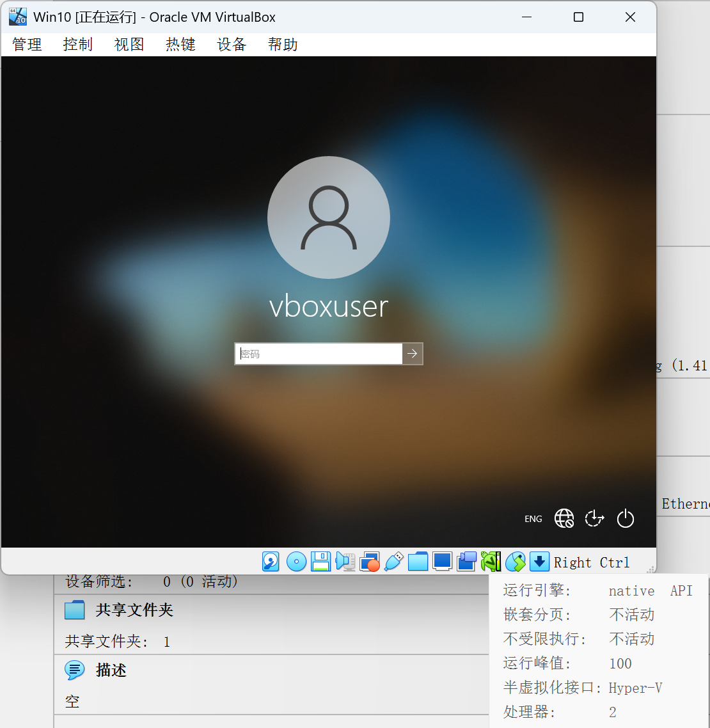Click the network adapter status icon
The height and width of the screenshot is (728, 710).
tap(370, 561)
